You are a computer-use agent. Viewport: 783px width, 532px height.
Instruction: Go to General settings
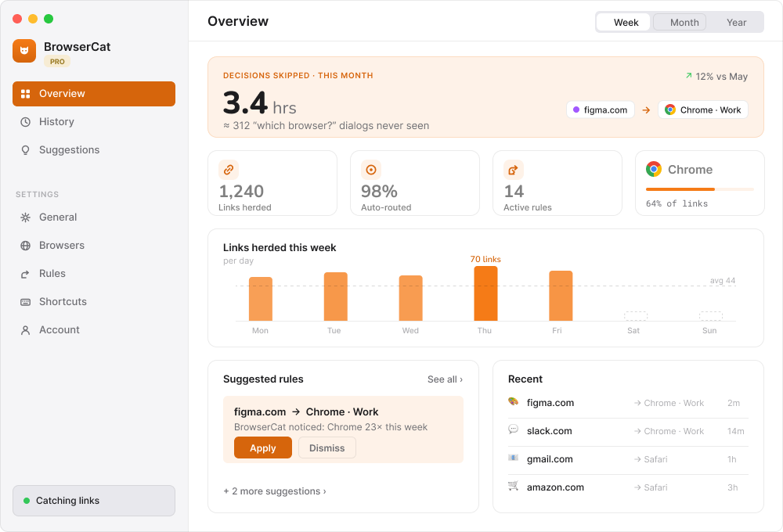pos(94,217)
